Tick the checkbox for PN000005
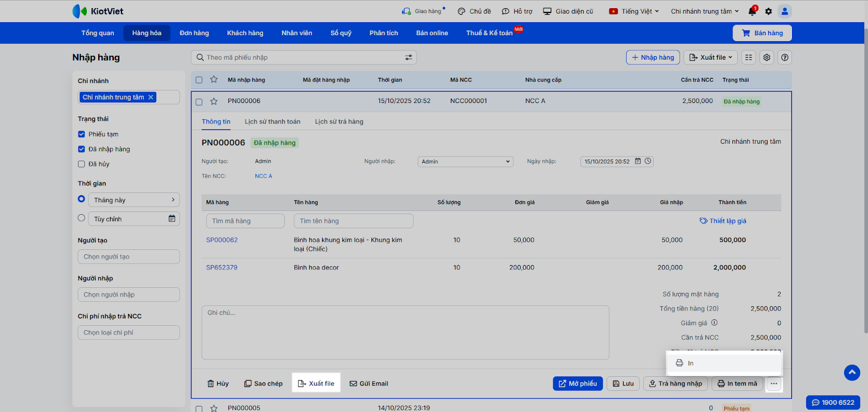The width and height of the screenshot is (868, 412). 199,408
